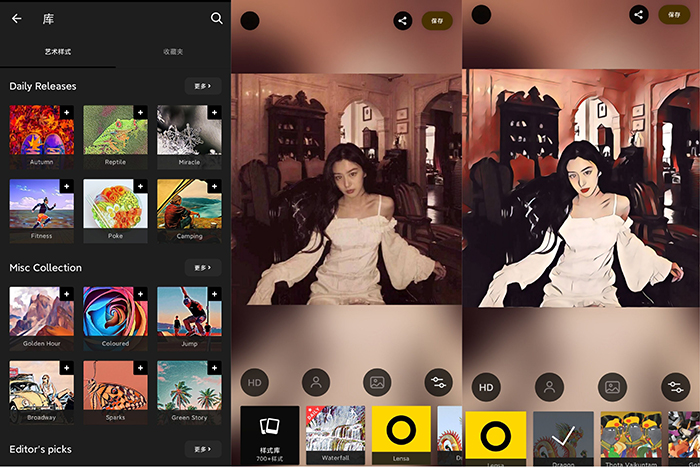Open the 样式库 700+ styles tile
Screen dimensions: 700x467
[269, 435]
